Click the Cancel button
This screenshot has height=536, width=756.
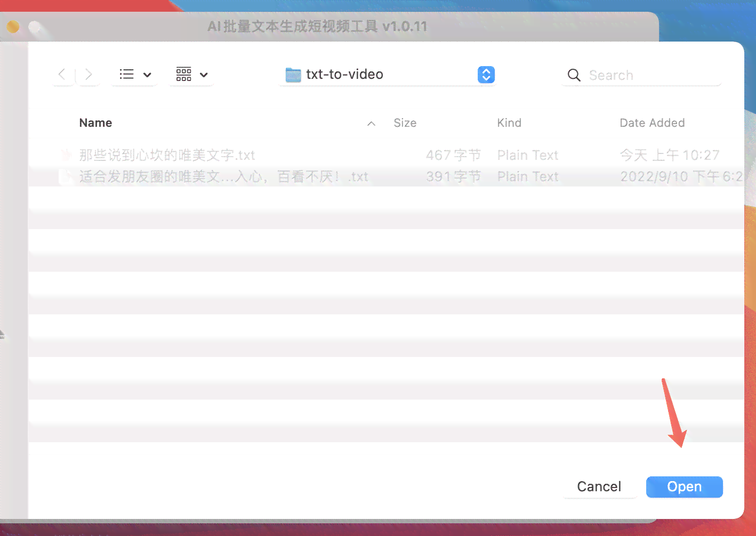tap(599, 487)
